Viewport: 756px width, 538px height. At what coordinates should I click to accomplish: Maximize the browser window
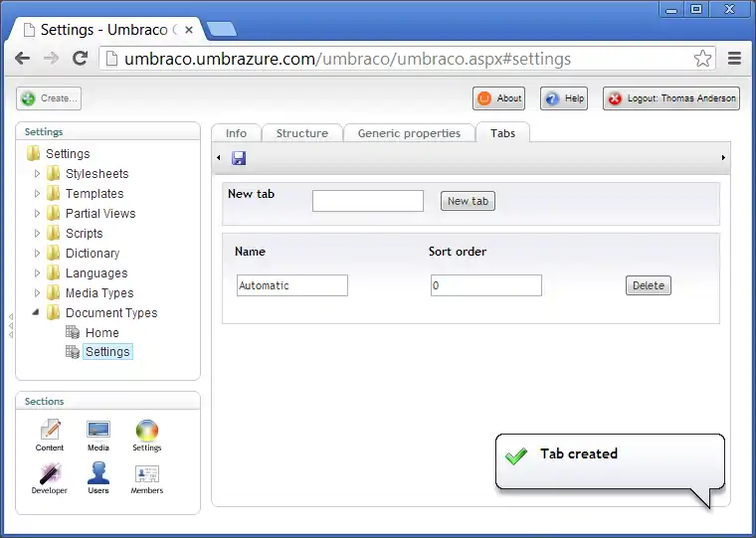(x=696, y=10)
